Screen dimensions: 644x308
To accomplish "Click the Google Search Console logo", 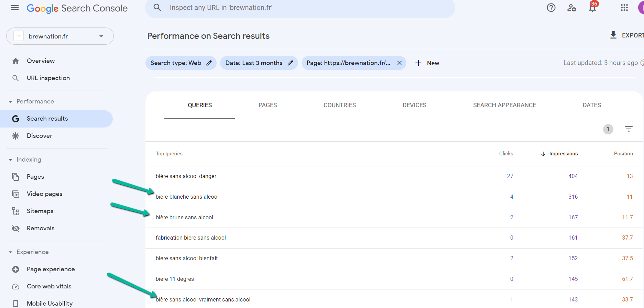I will pos(77,8).
